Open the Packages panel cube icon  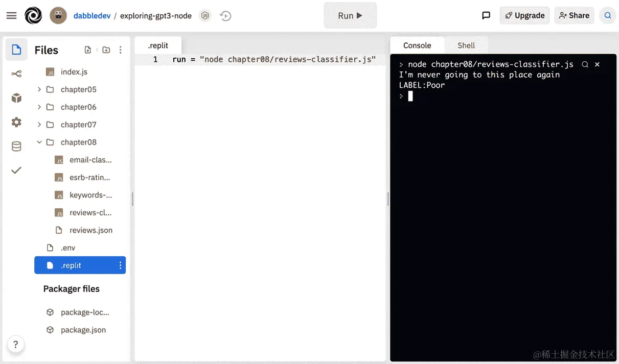16,98
